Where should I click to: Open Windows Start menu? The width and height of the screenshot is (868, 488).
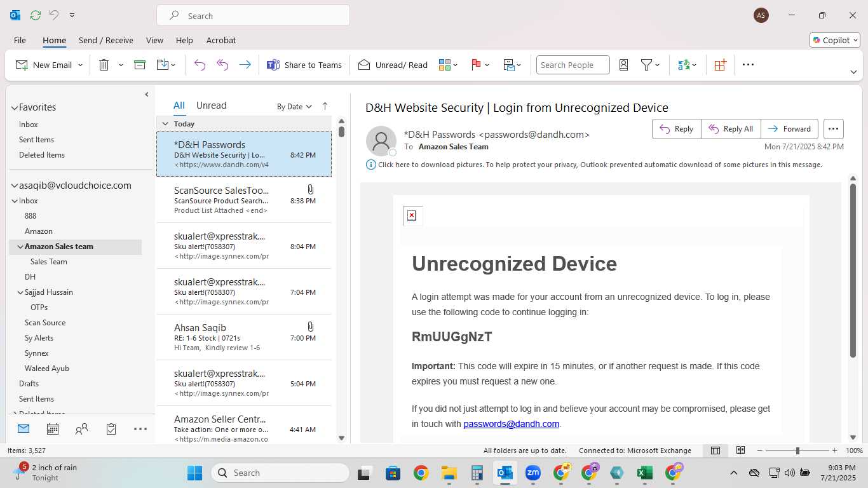click(x=194, y=473)
